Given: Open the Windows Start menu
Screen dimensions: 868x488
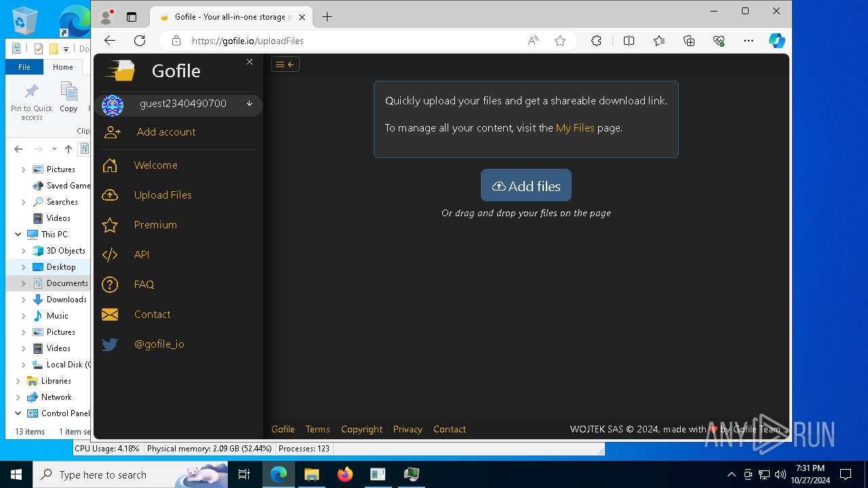Looking at the screenshot, I should pyautogui.click(x=16, y=474).
